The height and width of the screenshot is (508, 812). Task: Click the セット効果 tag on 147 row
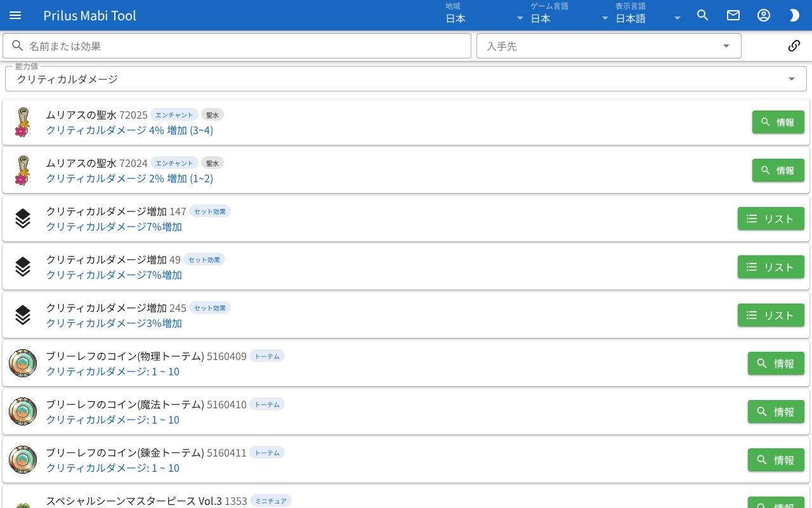coord(210,211)
